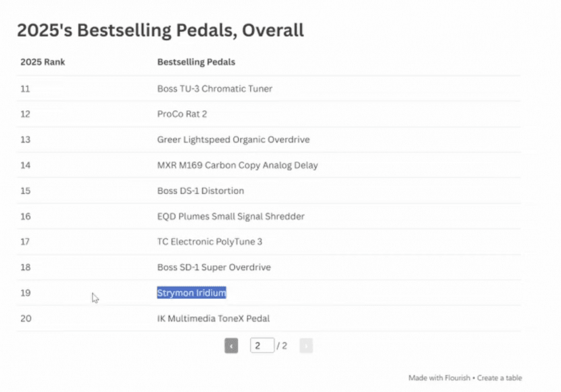Click the highlighted Strymon Iridium text
The image size is (561, 392).
pyautogui.click(x=191, y=293)
